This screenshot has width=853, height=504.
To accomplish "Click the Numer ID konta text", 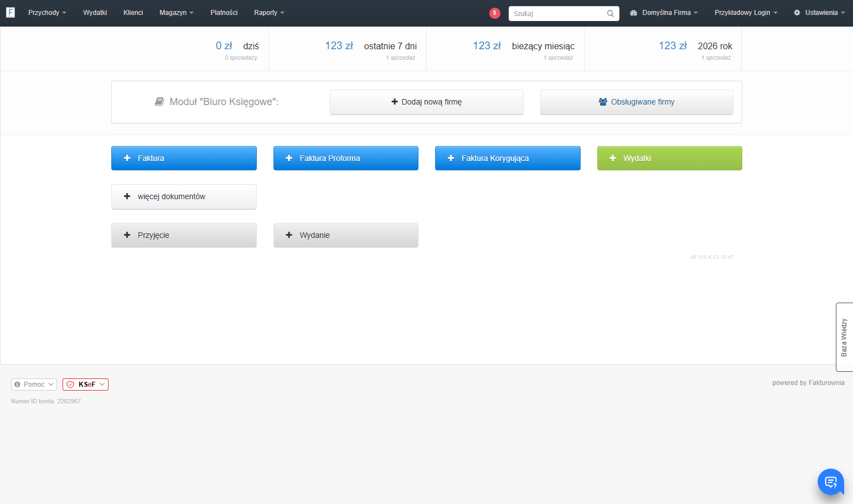I will click(46, 401).
